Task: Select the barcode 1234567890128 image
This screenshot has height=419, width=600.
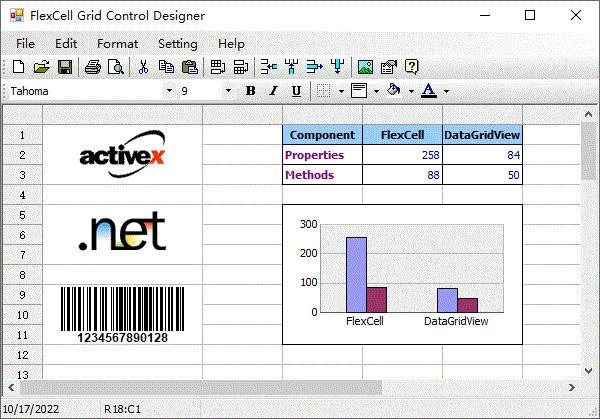Action: (x=122, y=315)
